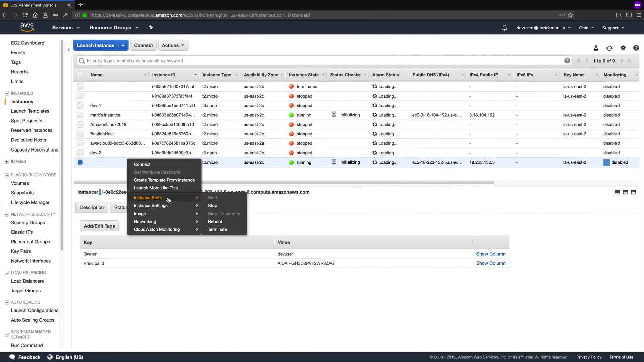The height and width of the screenshot is (362, 644).
Task: Open the notifications bell icon
Action: pyautogui.click(x=504, y=28)
